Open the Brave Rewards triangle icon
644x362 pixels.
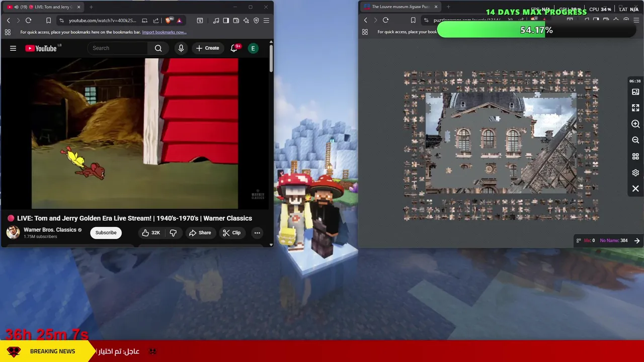(179, 20)
